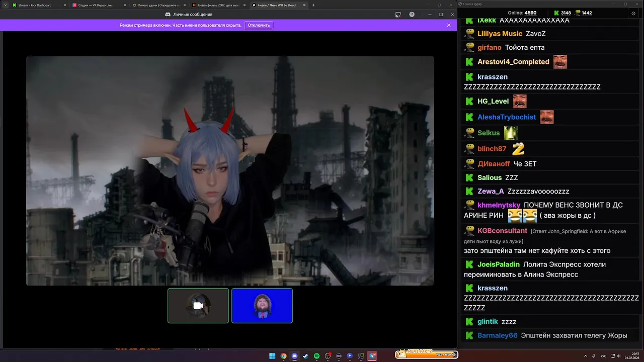Click Kick badge next to krasszen's first message
Viewport: 644px width, 362px height.
469,77
